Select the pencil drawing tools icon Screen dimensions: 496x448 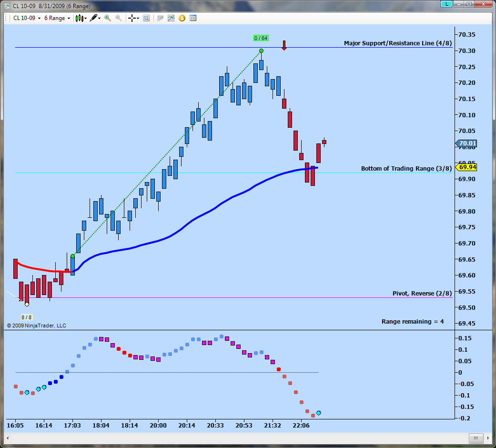pos(94,19)
